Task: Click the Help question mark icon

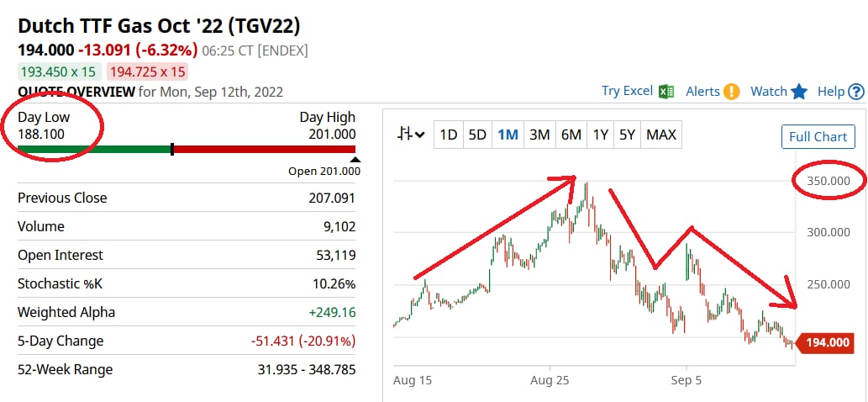Action: pyautogui.click(x=856, y=92)
